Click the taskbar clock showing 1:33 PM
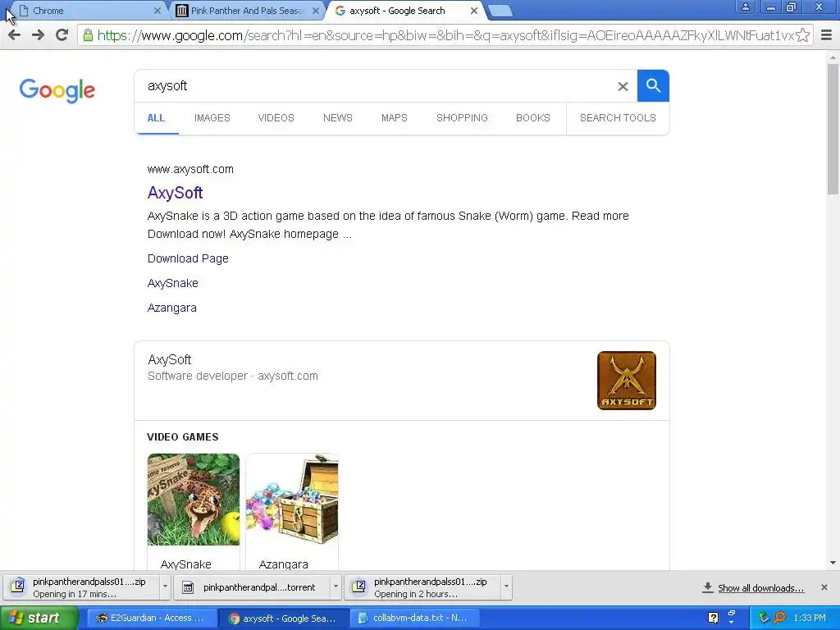840x630 pixels. point(810,618)
